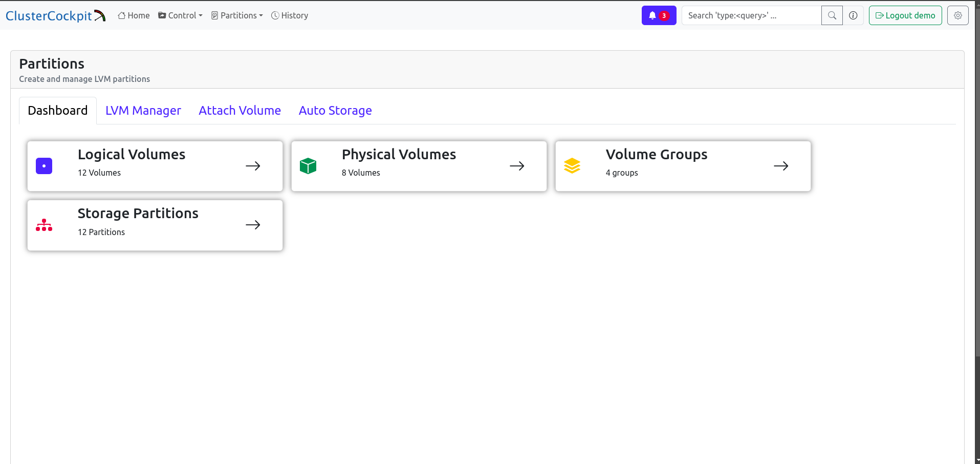Click the magnifier search button
The height and width of the screenshot is (464, 980).
pos(832,15)
